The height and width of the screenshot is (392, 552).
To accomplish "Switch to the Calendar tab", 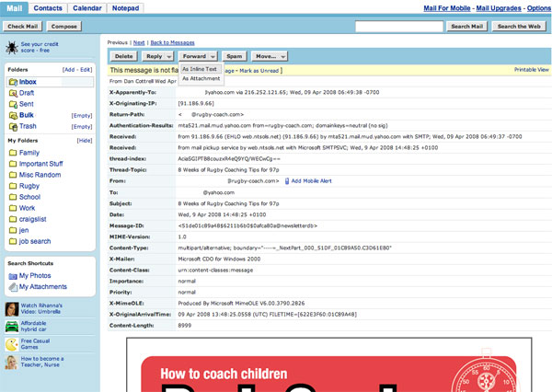I will (x=87, y=7).
